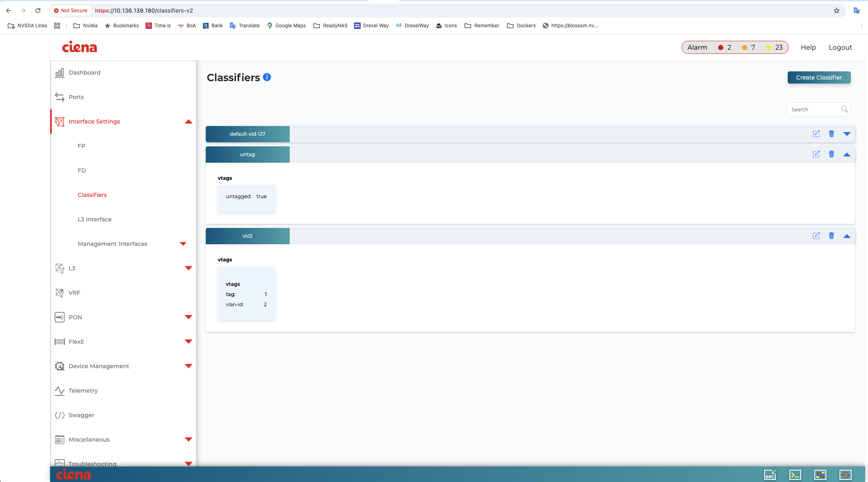
Task: Click the Google Translate extension icon
Action: [857, 11]
